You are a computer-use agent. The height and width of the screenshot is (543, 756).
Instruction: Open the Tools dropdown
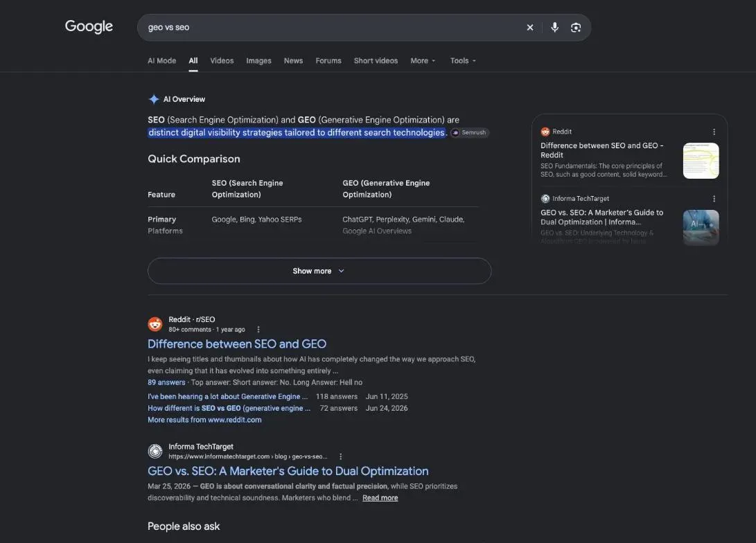point(463,61)
